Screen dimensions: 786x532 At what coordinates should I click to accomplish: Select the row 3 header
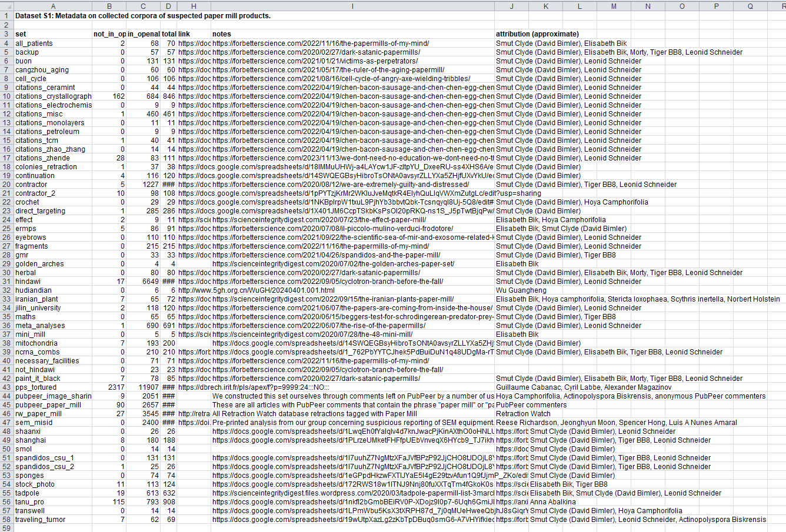[x=6, y=34]
